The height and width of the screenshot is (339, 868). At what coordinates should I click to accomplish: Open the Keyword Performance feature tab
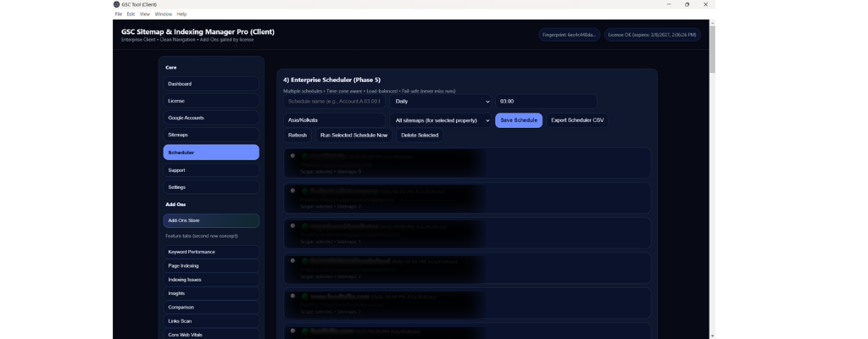click(211, 252)
